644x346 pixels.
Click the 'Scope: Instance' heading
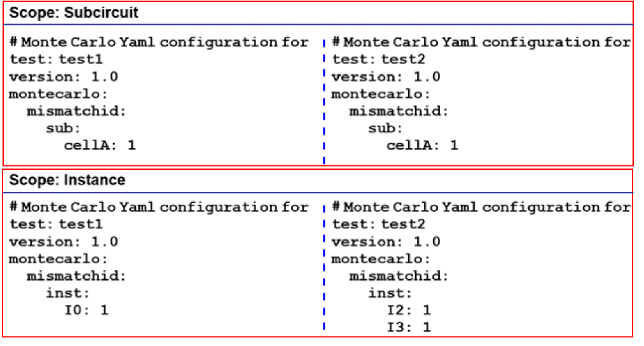[x=67, y=180]
